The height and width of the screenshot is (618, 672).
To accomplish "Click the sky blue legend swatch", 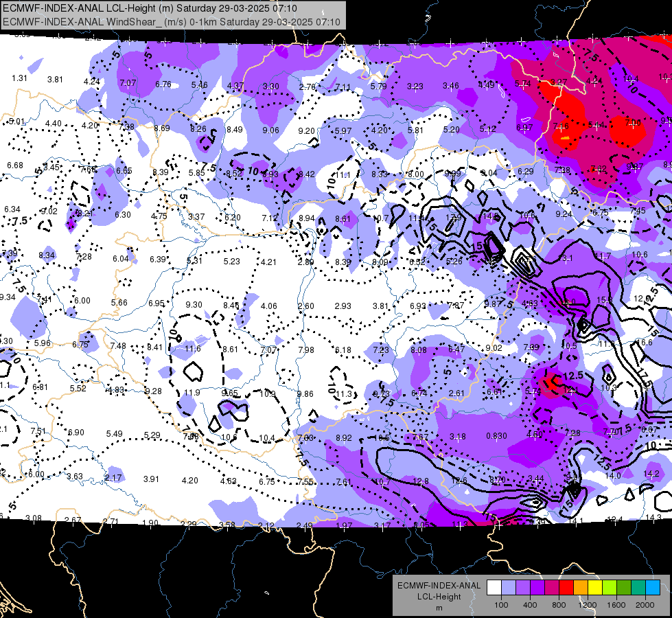I will tap(653, 588).
